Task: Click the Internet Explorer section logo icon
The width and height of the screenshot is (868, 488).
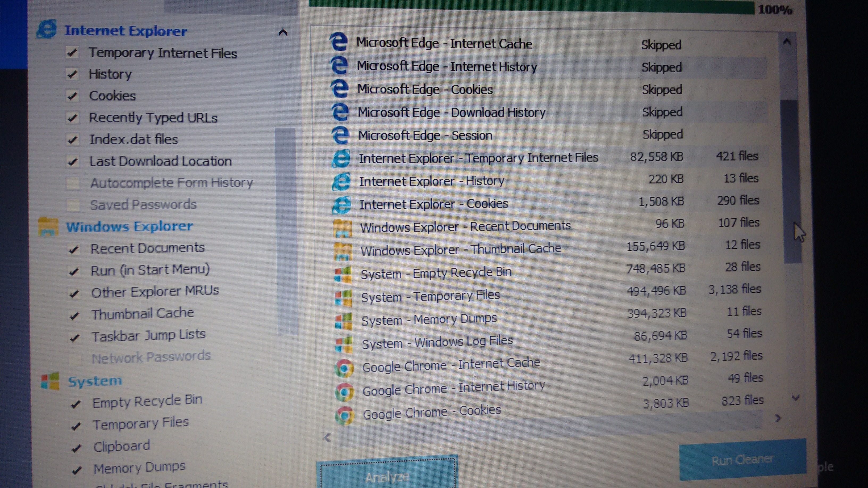Action: pyautogui.click(x=46, y=29)
